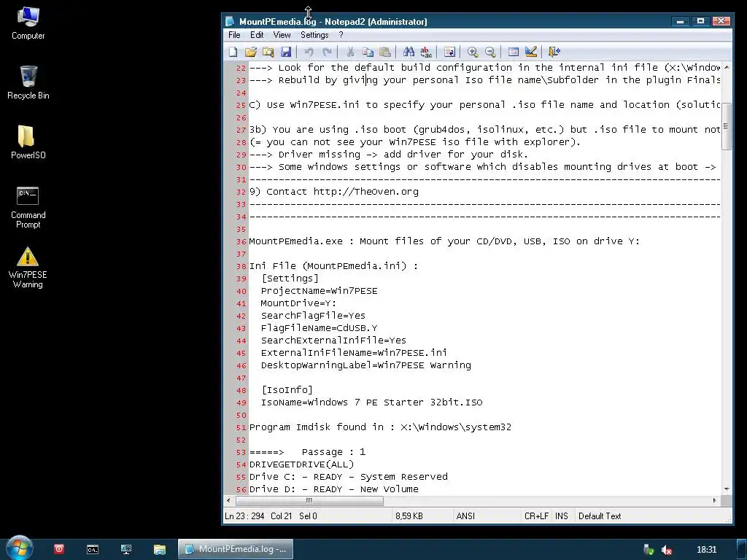Open file explorer from the taskbar

point(160,550)
